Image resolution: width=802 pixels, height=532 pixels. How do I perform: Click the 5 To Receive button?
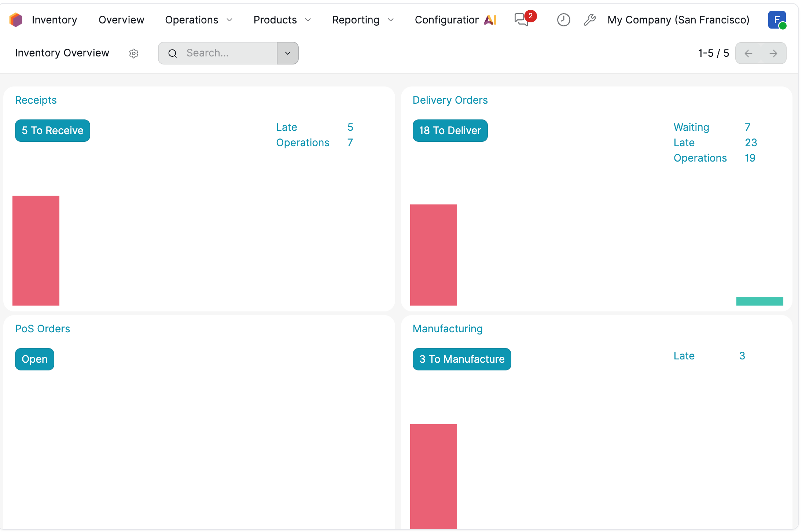pos(52,130)
